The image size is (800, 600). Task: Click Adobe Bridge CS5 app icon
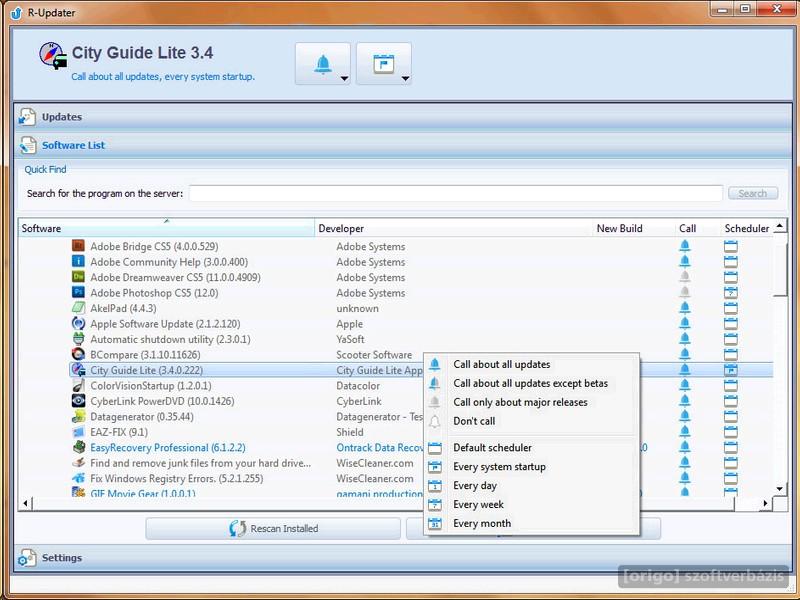tap(78, 246)
